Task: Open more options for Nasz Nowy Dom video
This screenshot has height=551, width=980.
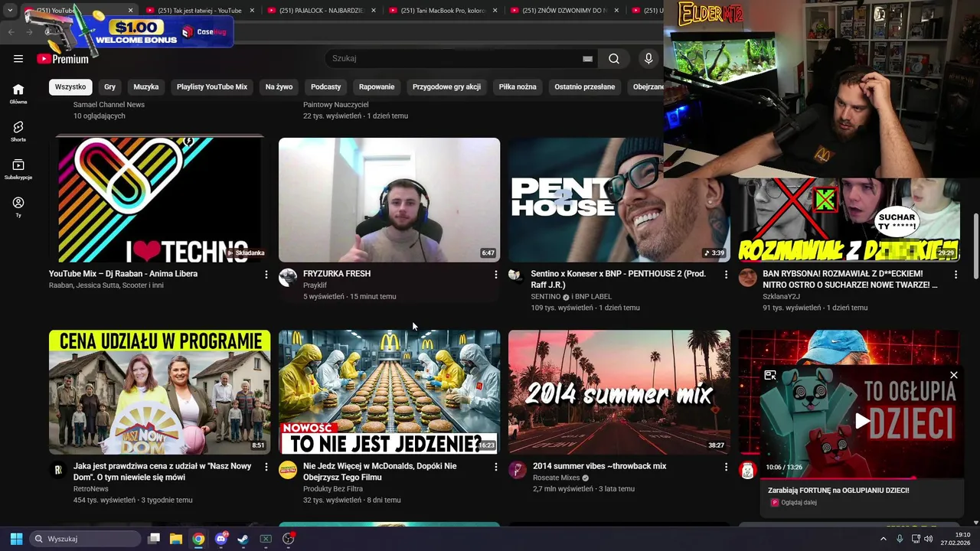Action: (266, 466)
